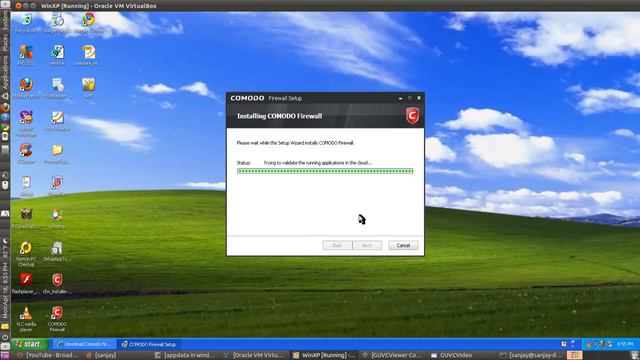This screenshot has width=640, height=360.
Task: Switch to YouTube - Broad... window in Ubuntu panel
Action: 47,356
